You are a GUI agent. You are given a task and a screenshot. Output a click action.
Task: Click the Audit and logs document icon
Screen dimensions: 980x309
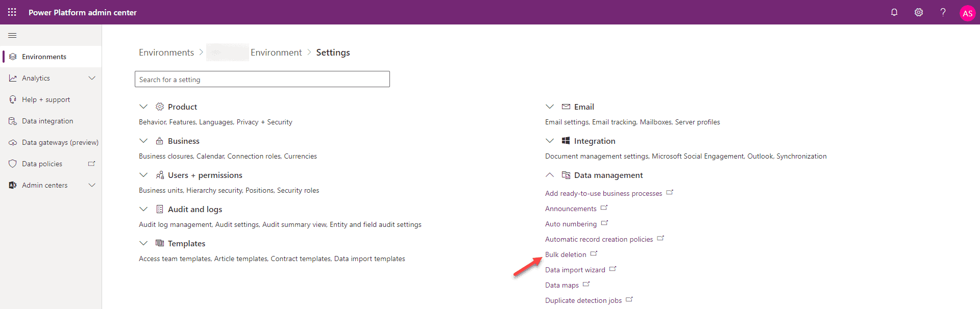coord(160,209)
